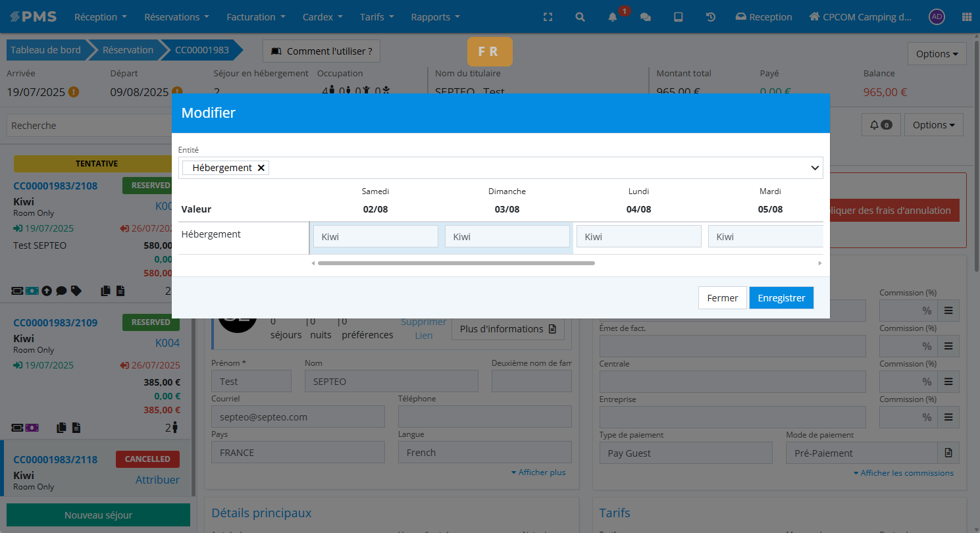The image size is (980, 533).
Task: Open the Facturation dropdown menu
Action: tap(255, 17)
